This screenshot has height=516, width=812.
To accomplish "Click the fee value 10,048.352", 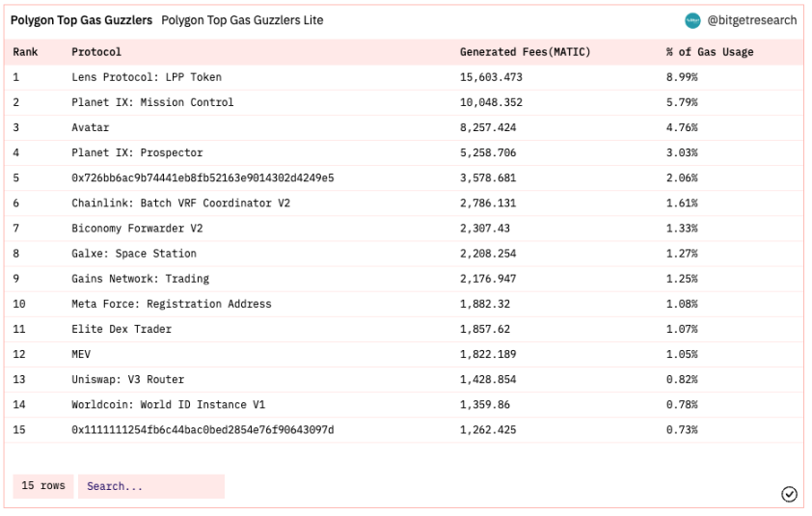I will pyautogui.click(x=492, y=102).
